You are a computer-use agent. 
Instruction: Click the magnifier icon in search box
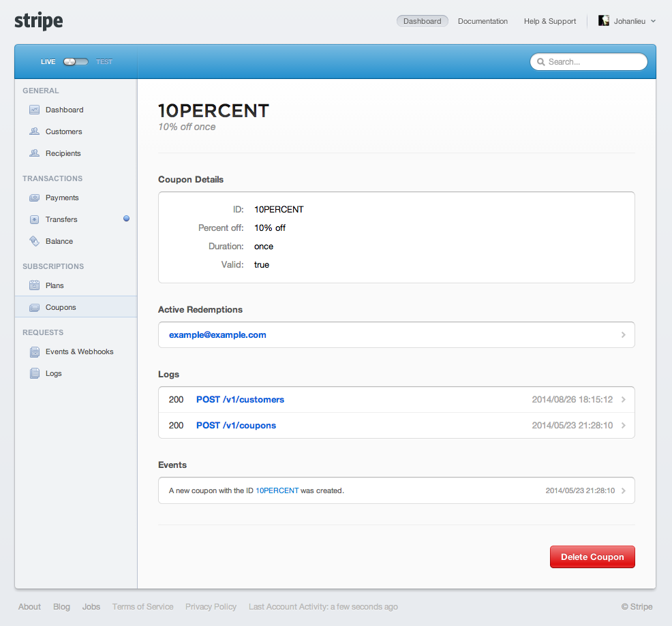click(541, 62)
